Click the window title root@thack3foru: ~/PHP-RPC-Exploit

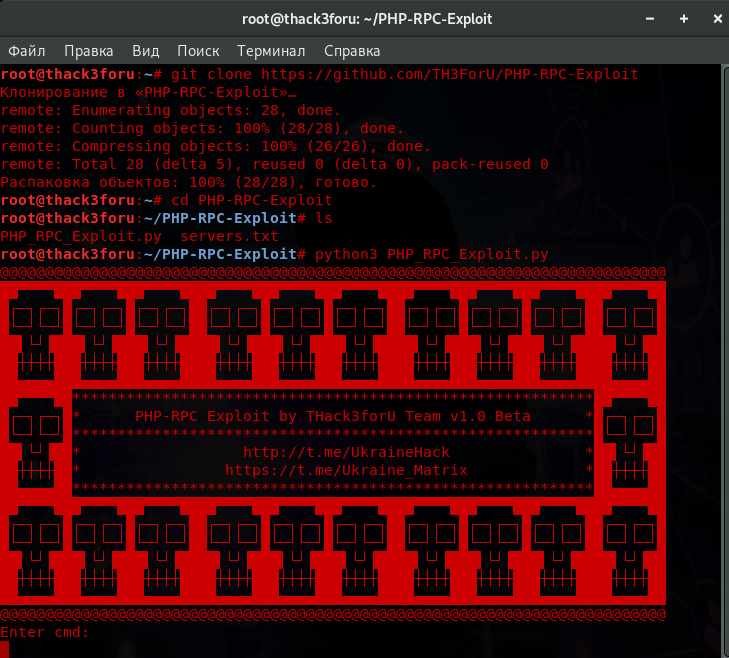click(367, 19)
